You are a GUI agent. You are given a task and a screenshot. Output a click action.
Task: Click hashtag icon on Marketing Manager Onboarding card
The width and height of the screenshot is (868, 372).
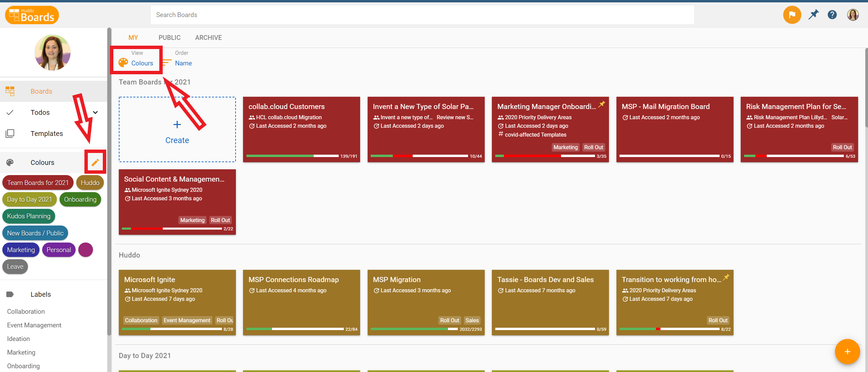(x=501, y=134)
